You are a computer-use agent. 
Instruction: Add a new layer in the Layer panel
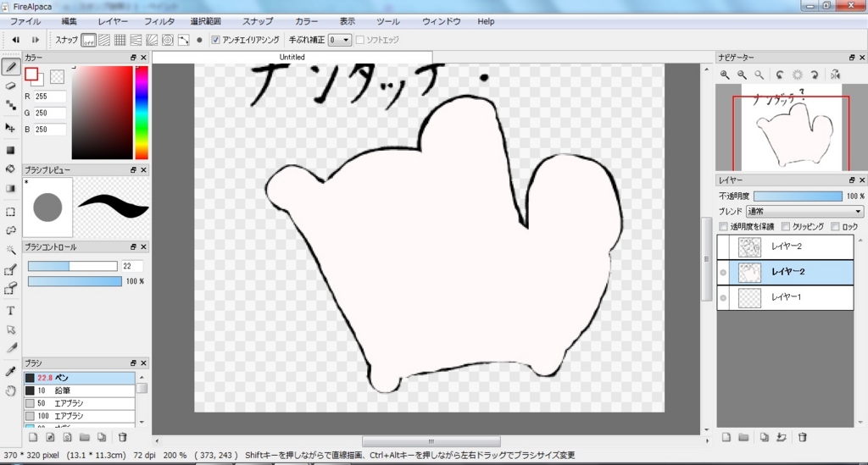(726, 437)
